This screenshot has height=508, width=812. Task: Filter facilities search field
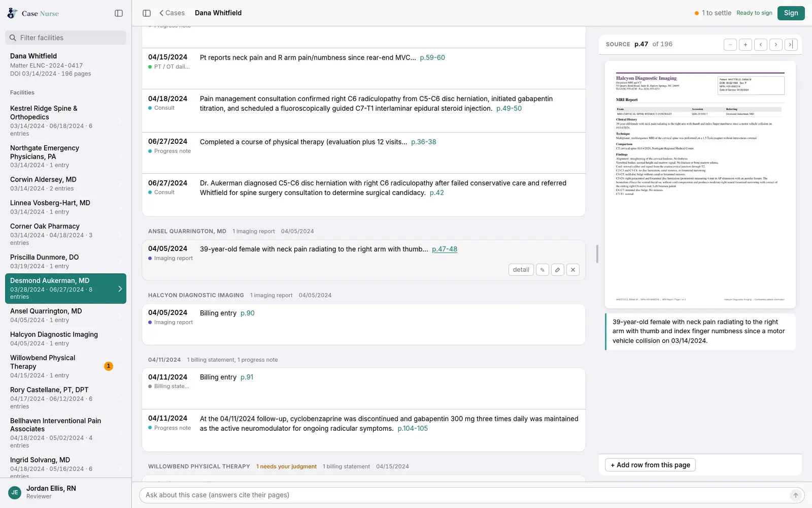click(x=66, y=38)
